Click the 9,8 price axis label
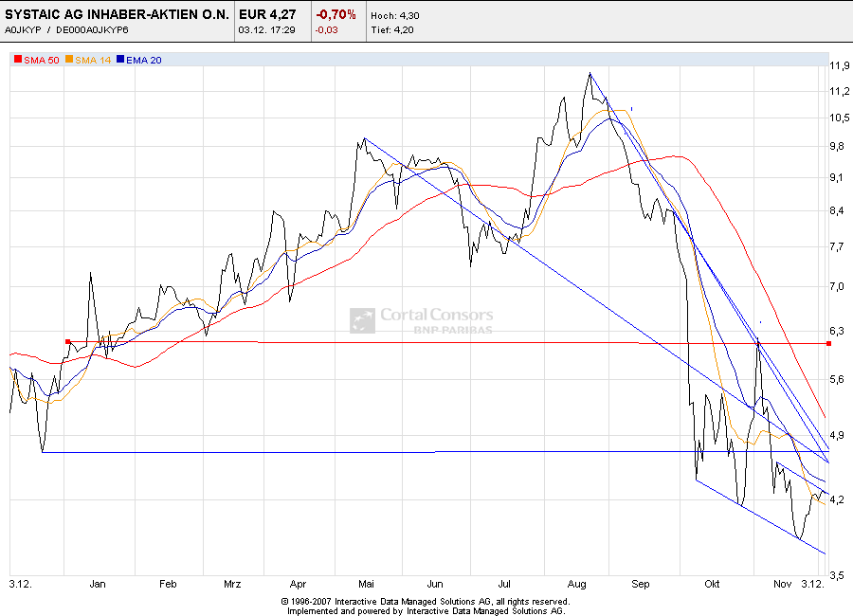The width and height of the screenshot is (853, 616). [x=837, y=146]
